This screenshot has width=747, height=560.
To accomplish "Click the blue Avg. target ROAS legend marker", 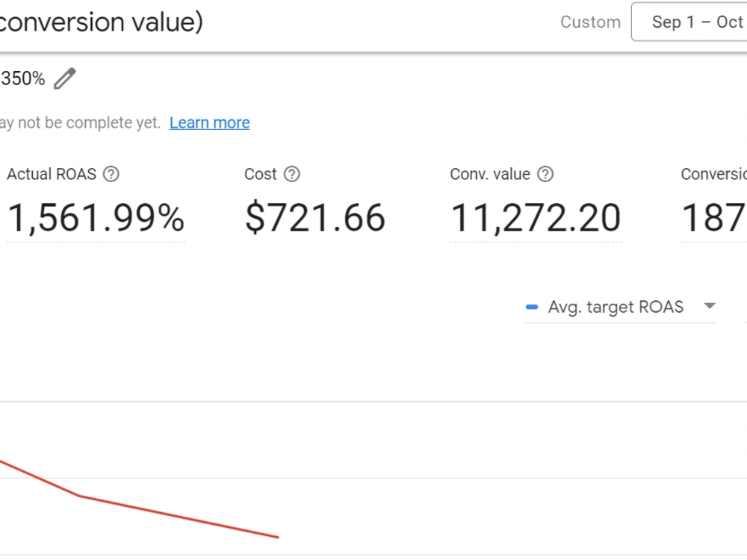I will pyautogui.click(x=532, y=307).
